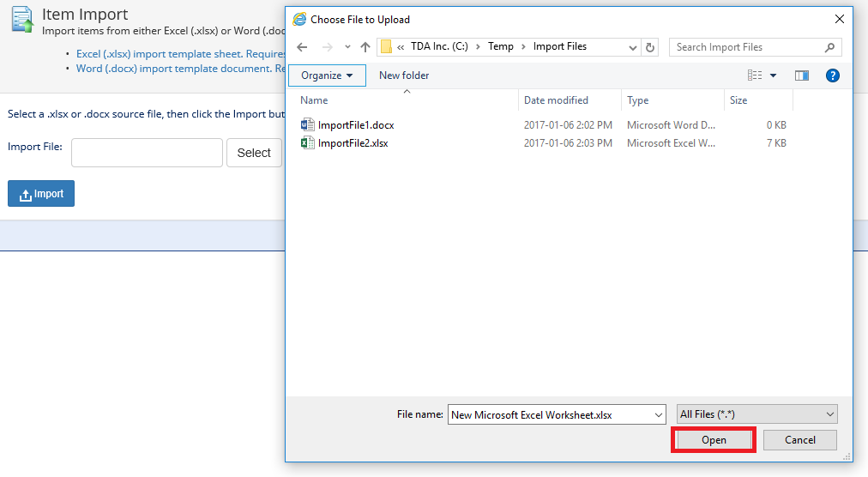This screenshot has width=868, height=477.
Task: Click the Up one level arrow
Action: (365, 47)
